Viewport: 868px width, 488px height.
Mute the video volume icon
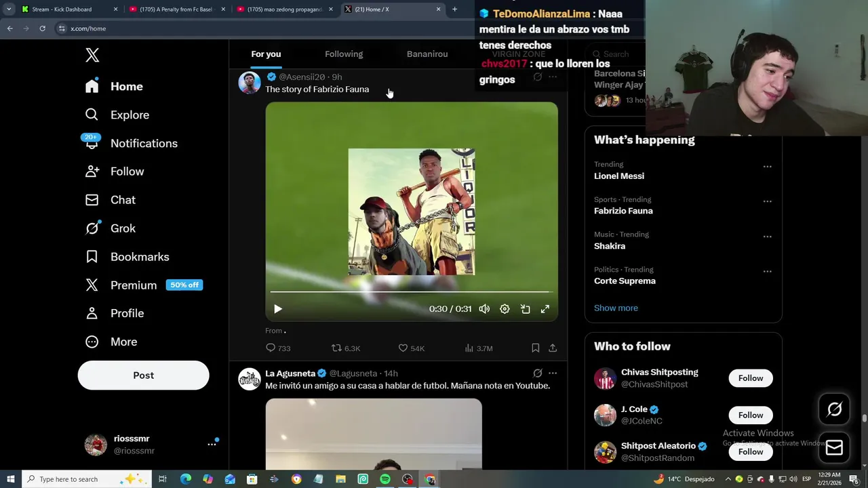[484, 309]
